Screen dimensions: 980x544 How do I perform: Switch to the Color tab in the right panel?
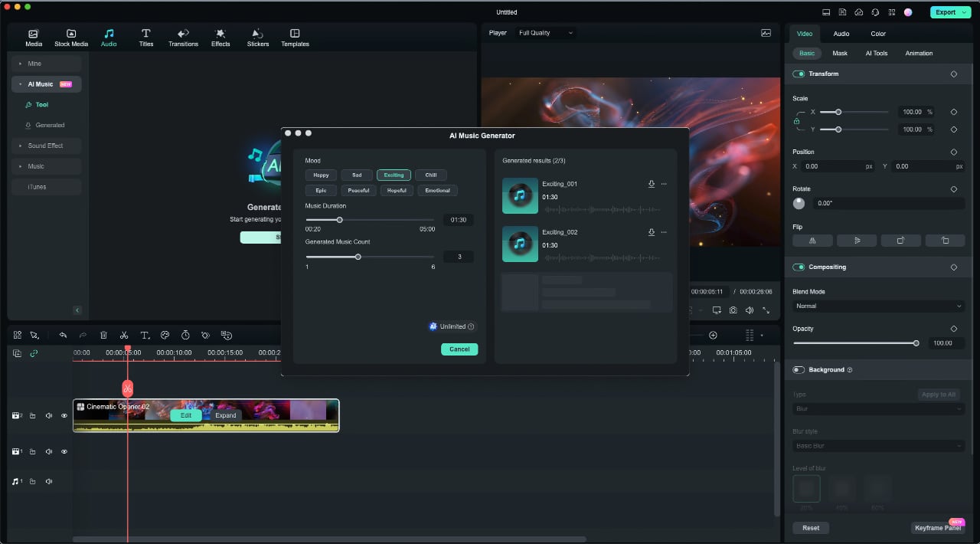click(x=877, y=33)
